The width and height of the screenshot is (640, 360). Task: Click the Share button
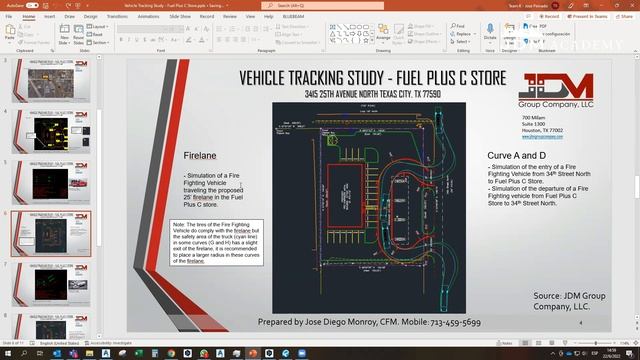pyautogui.click(x=624, y=16)
